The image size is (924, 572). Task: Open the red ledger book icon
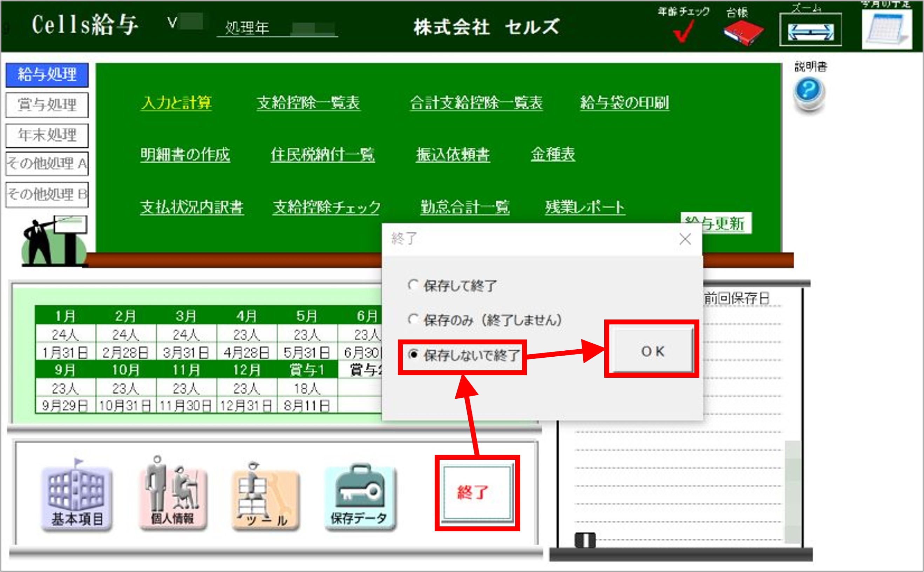(x=743, y=33)
